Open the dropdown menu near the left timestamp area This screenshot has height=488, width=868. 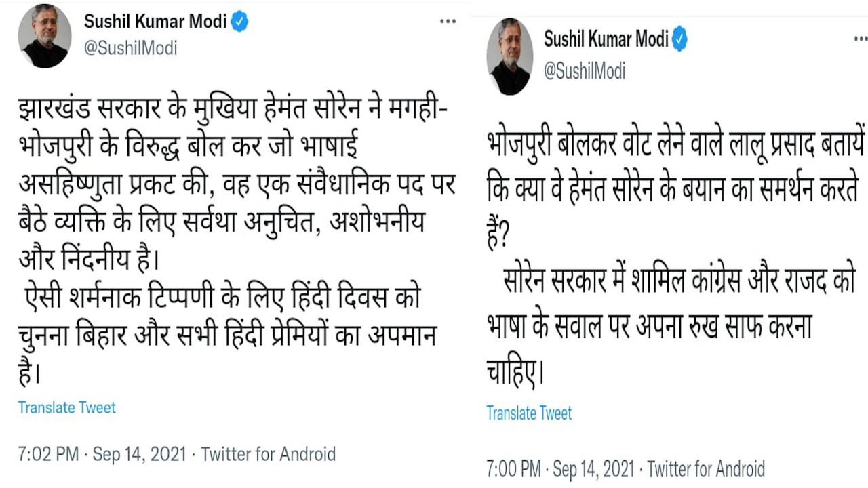(447, 20)
